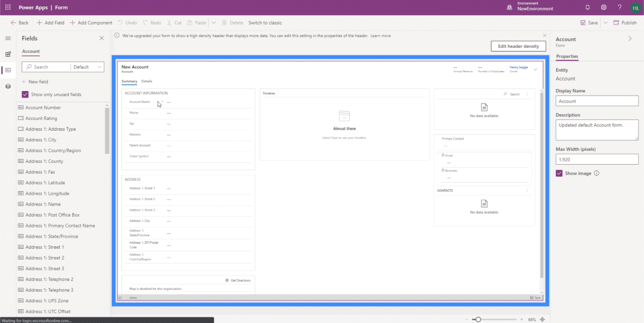Click the field Search box
The image size is (644, 323).
(46, 67)
